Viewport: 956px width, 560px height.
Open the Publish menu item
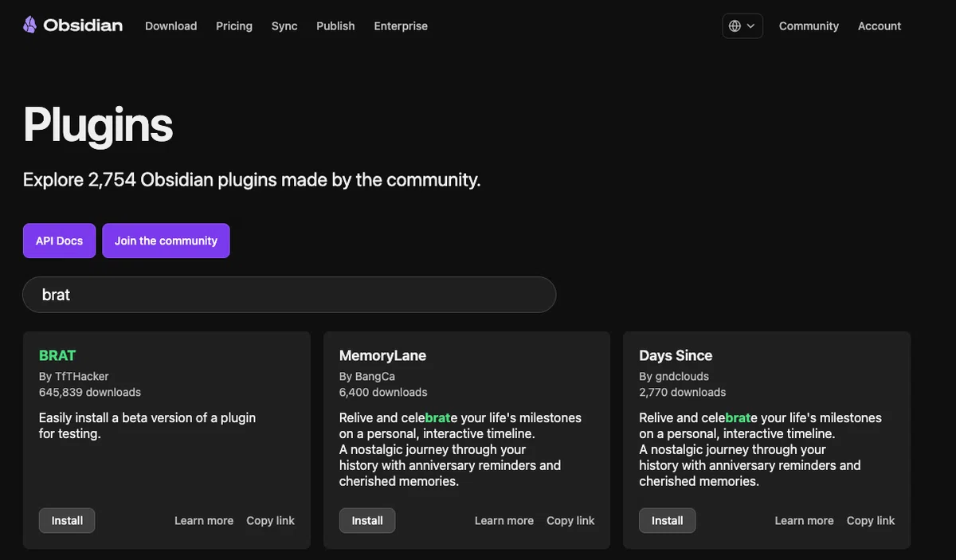tap(335, 25)
